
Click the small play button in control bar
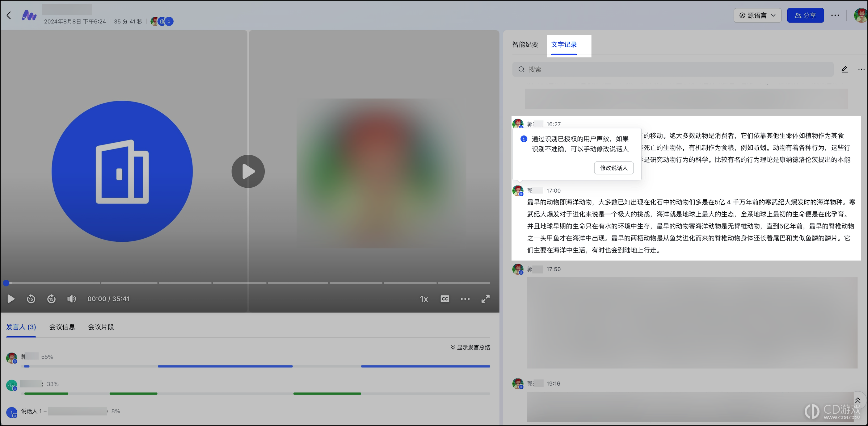coord(11,299)
